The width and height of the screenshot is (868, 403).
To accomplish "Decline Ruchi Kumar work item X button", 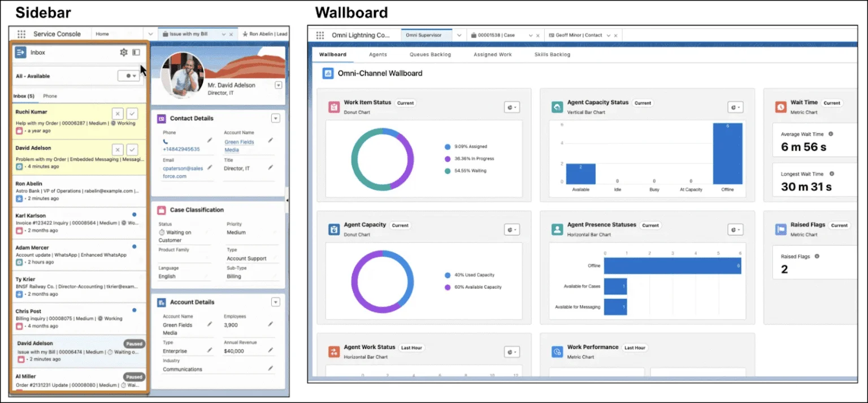I will pos(117,113).
